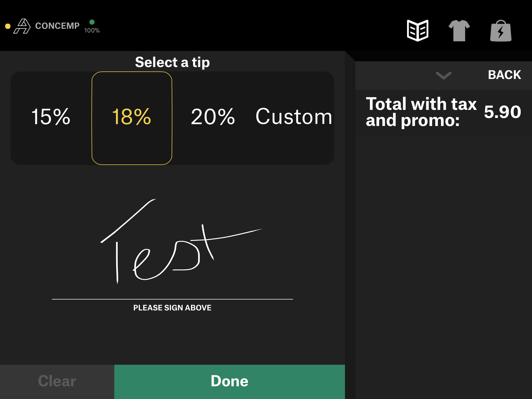Clear the customer signature
This screenshot has width=532, height=399.
[x=57, y=381]
